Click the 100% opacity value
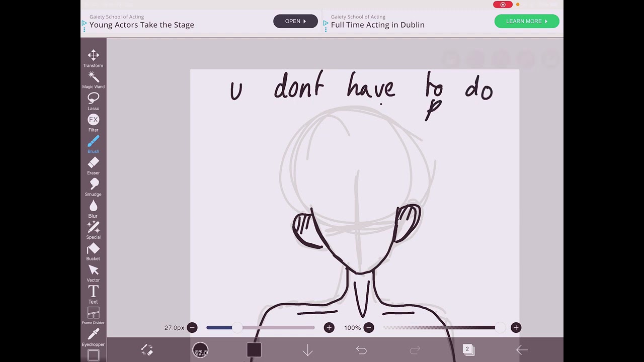 353,328
